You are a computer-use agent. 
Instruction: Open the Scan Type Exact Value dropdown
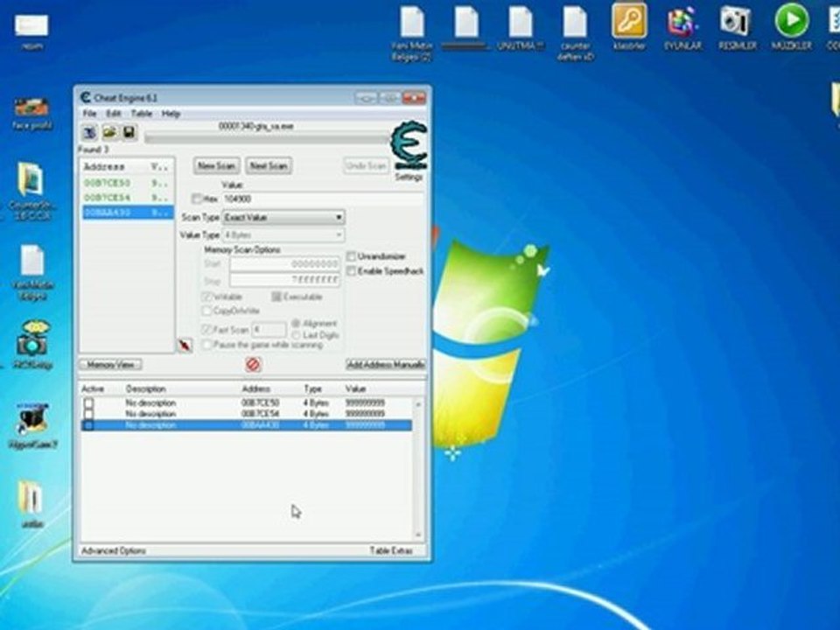click(283, 218)
